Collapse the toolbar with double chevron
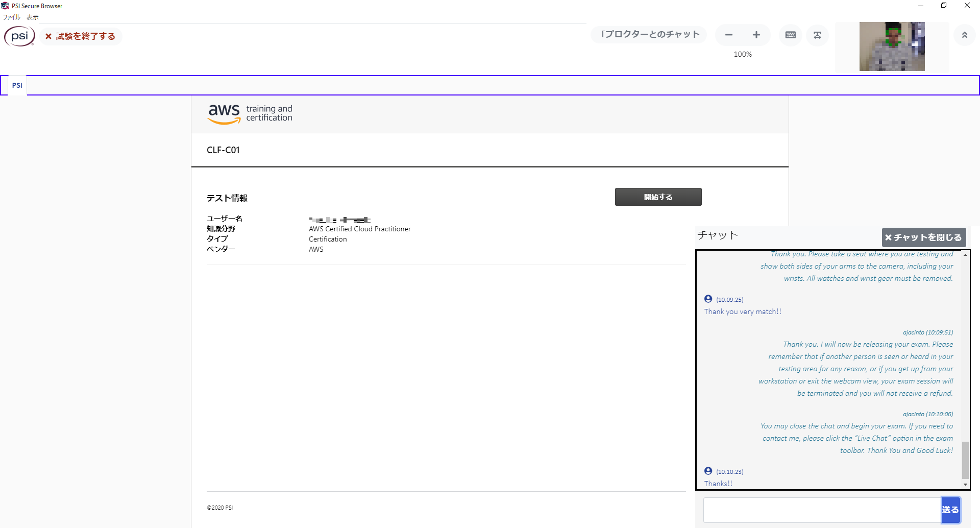The height and width of the screenshot is (528, 980). (965, 35)
